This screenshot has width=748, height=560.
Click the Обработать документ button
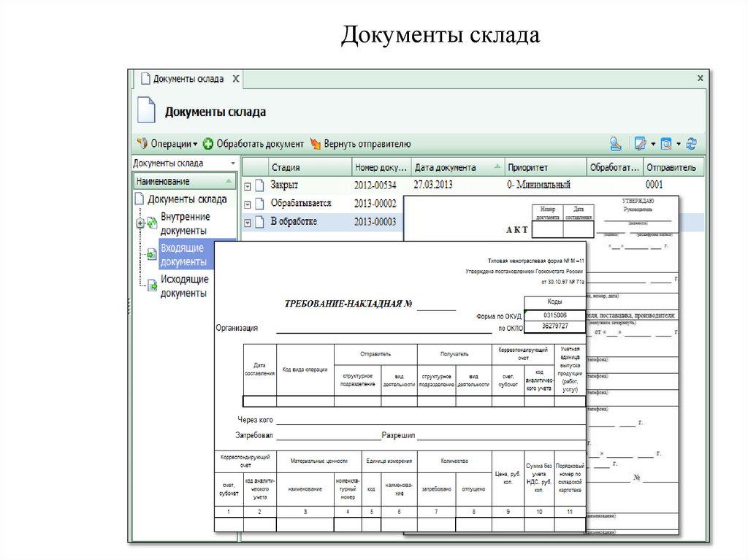pyautogui.click(x=253, y=144)
